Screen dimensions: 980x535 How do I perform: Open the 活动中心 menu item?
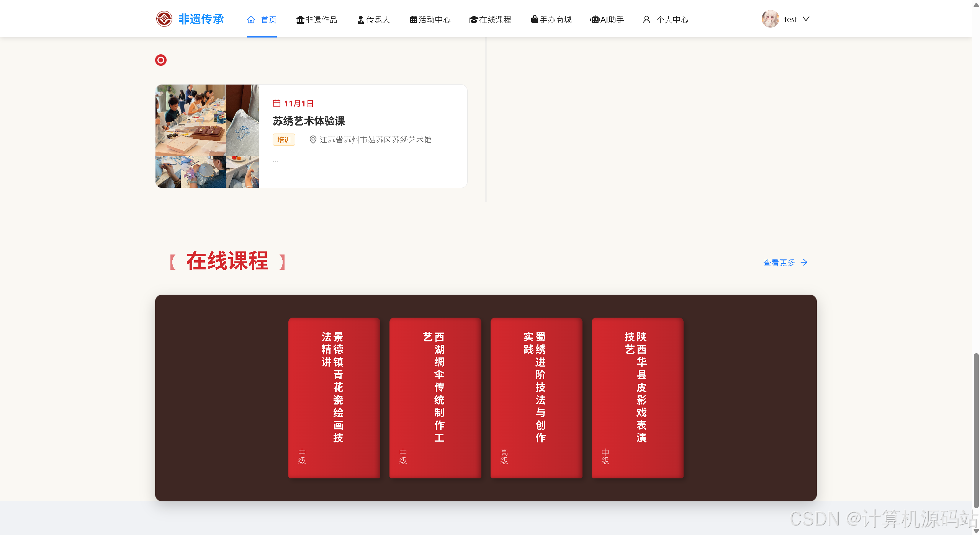tap(434, 20)
